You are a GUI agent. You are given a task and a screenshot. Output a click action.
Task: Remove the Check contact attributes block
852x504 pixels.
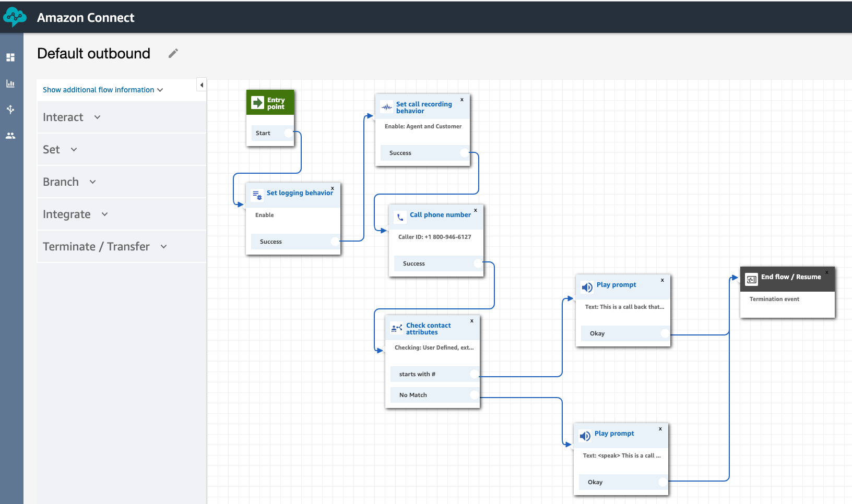pyautogui.click(x=472, y=321)
